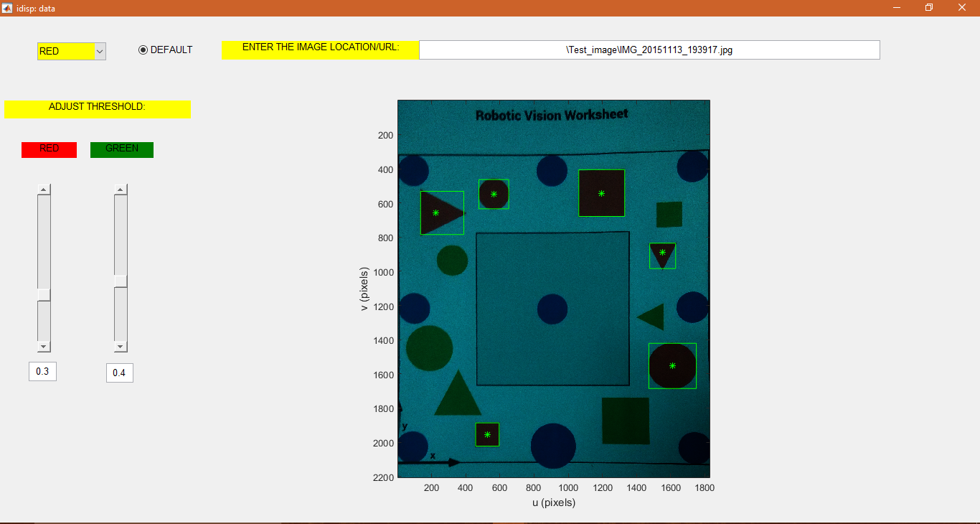Click the detected red square at top
The height and width of the screenshot is (524, 980).
(601, 193)
